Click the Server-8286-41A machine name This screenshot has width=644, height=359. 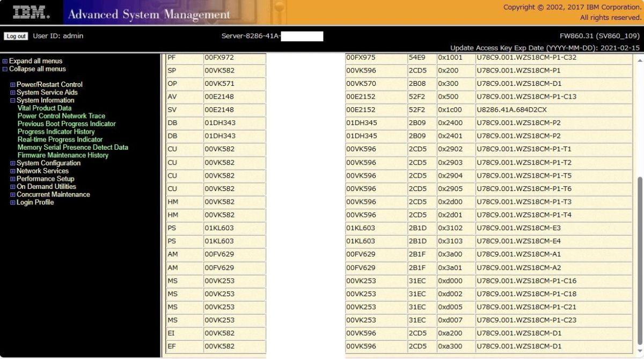click(x=251, y=36)
